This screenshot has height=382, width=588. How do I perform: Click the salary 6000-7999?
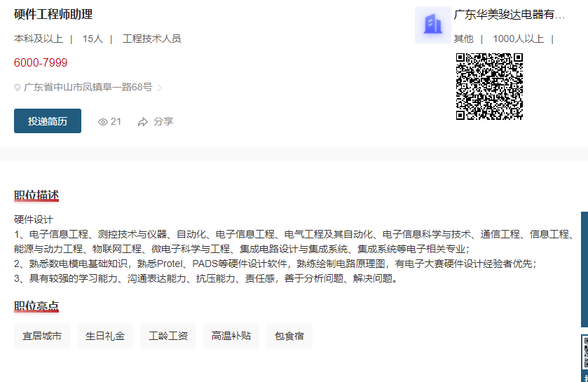click(x=41, y=62)
